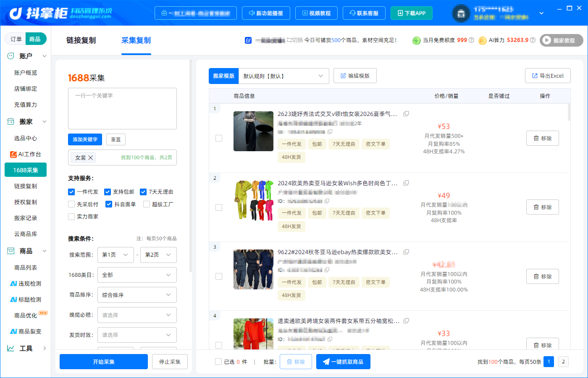Click the 当月免费额度 help question icon
Screen dimensions: 588x378
click(471, 40)
